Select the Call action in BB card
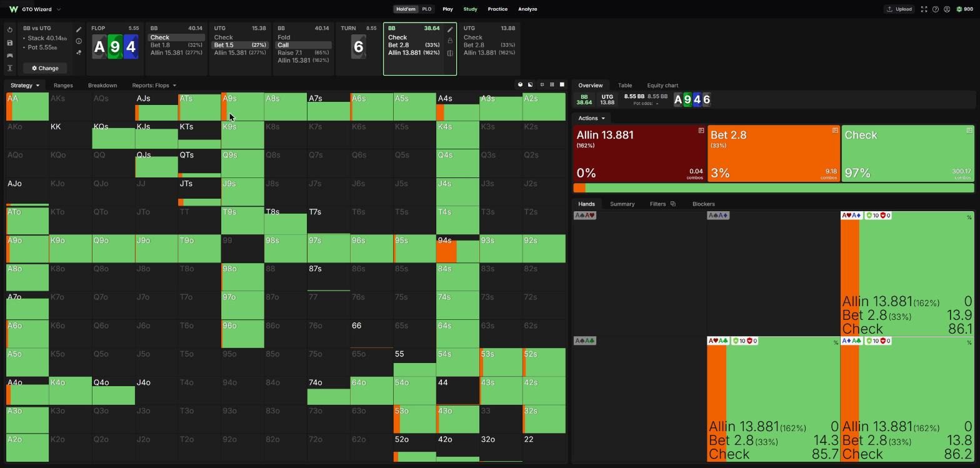Screen dimensions: 980x468 coord(304,45)
